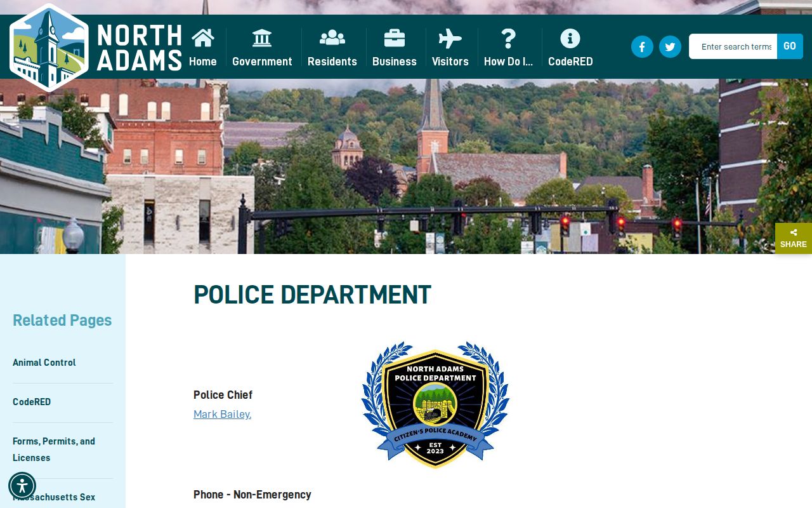Viewport: 812px width, 508px height.
Task: Open the accessibility options icon
Action: (22, 486)
